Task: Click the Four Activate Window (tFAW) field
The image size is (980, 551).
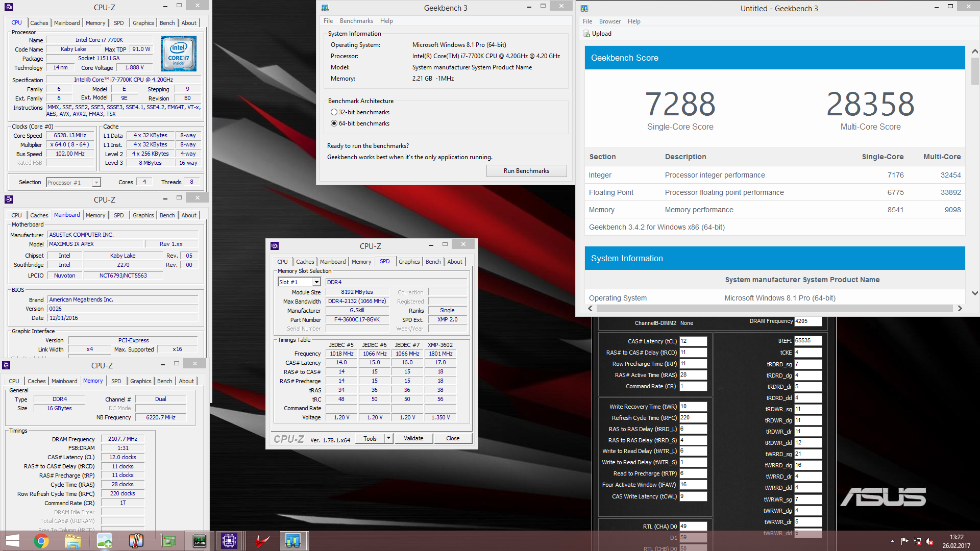Action: pyautogui.click(x=693, y=485)
